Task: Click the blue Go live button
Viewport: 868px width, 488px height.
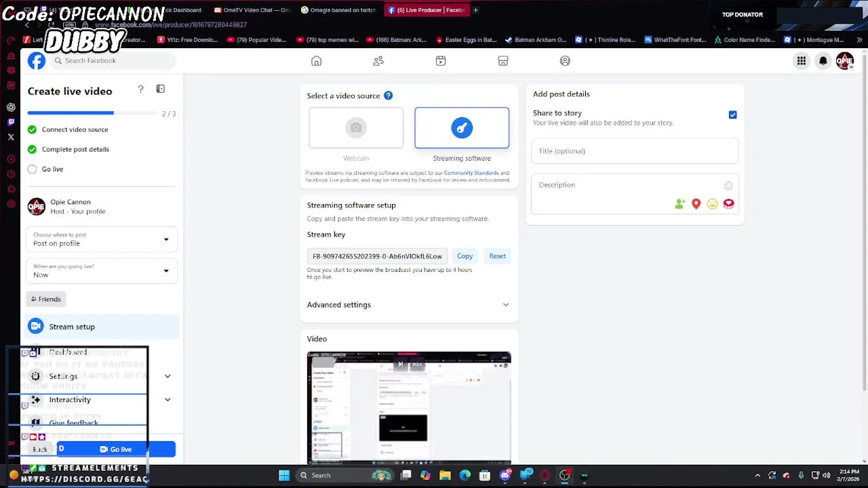Action: 116,449
